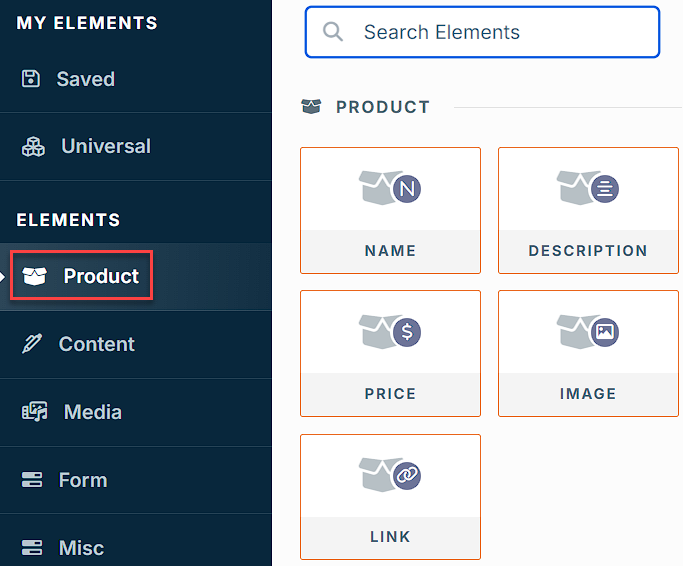
Task: Click the PRODUCT section heading text
Action: tap(383, 107)
